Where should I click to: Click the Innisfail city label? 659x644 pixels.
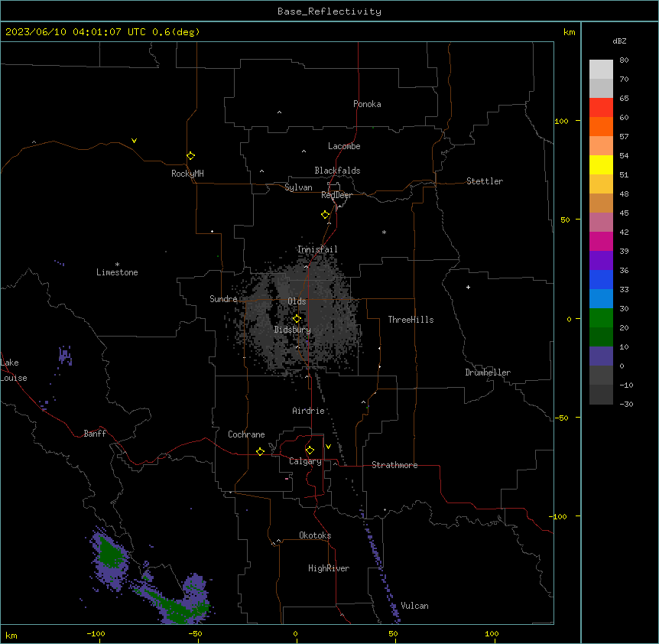[317, 249]
